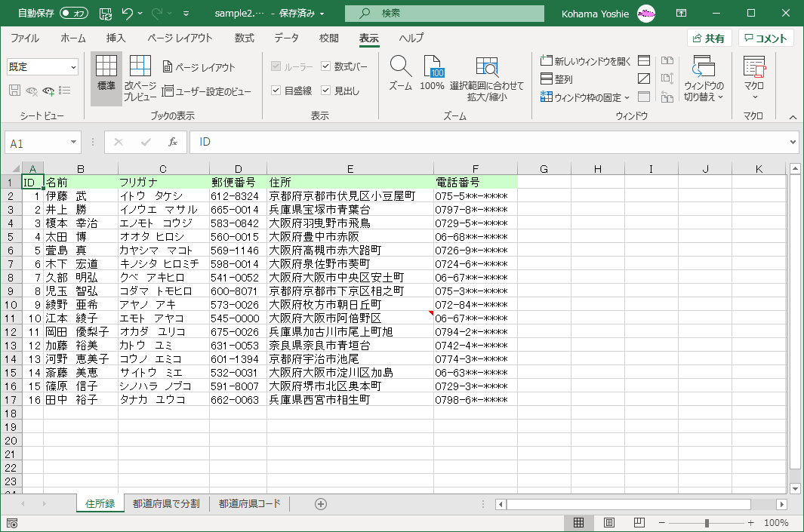The height and width of the screenshot is (532, 804).
Task: Click zoom in plus button
Action: [x=750, y=523]
